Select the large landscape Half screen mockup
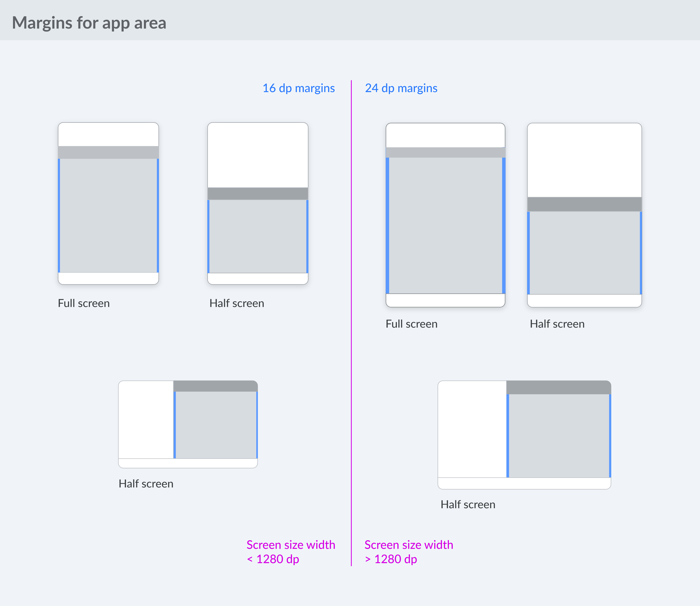This screenshot has width=700, height=606. [524, 435]
